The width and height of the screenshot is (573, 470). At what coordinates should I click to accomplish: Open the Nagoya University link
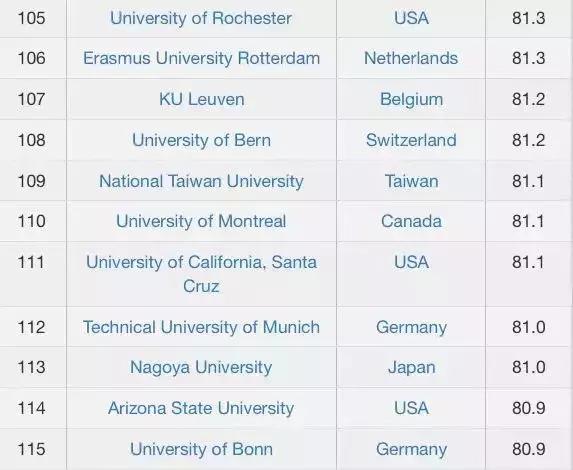coord(201,367)
